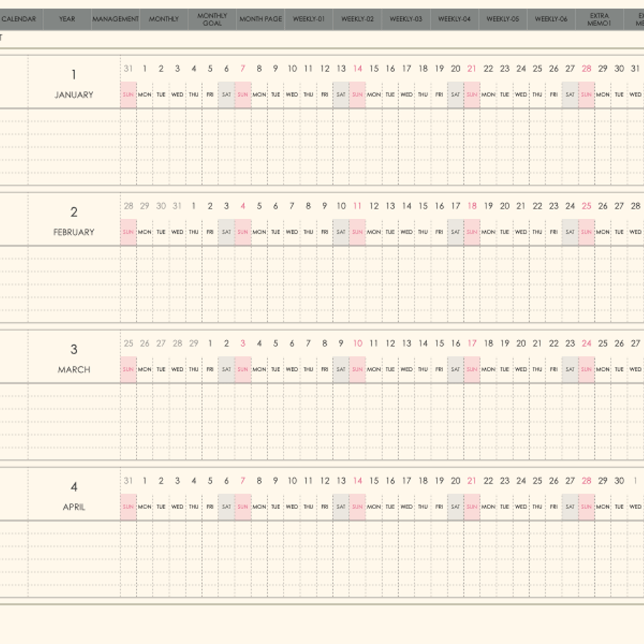Select date 7 in the January row
644x644 pixels.
(243, 69)
